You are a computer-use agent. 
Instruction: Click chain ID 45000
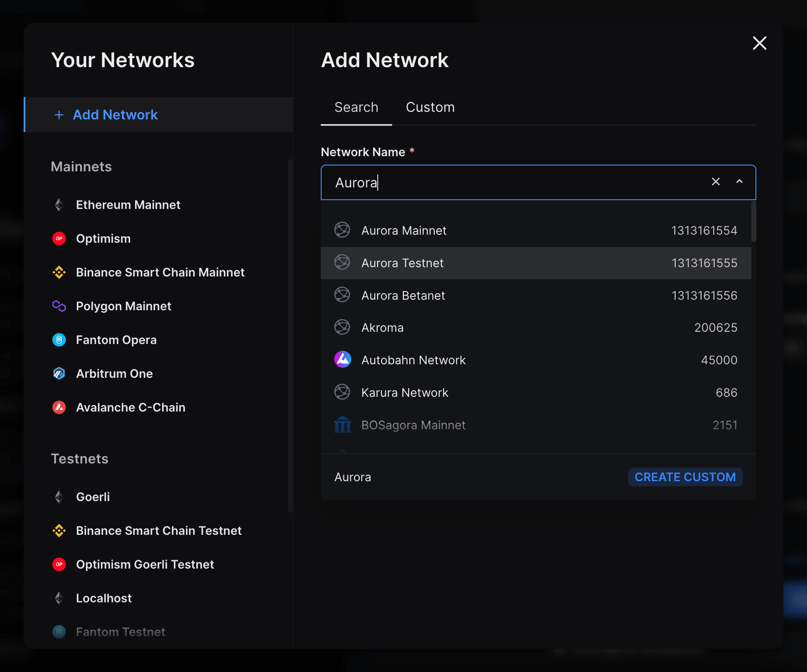click(719, 360)
